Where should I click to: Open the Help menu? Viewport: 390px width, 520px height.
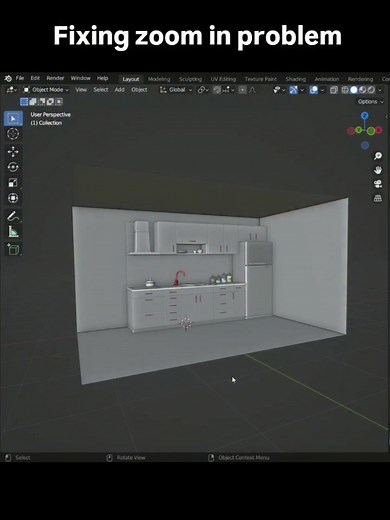[102, 78]
